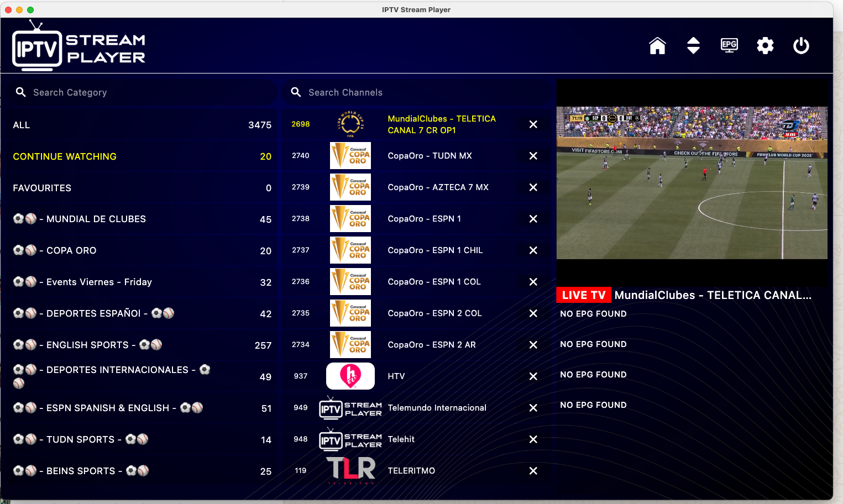Click the live video preview
This screenshot has height=504, width=843.
coord(692,183)
